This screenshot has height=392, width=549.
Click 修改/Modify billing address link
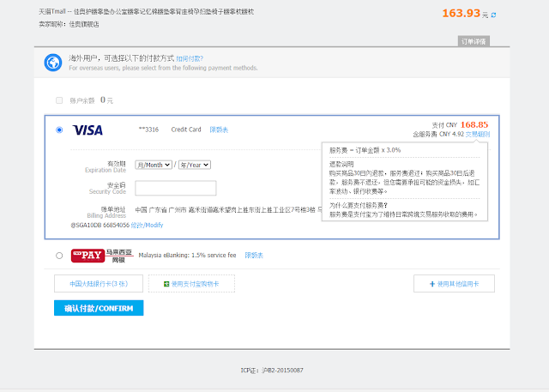click(147, 225)
